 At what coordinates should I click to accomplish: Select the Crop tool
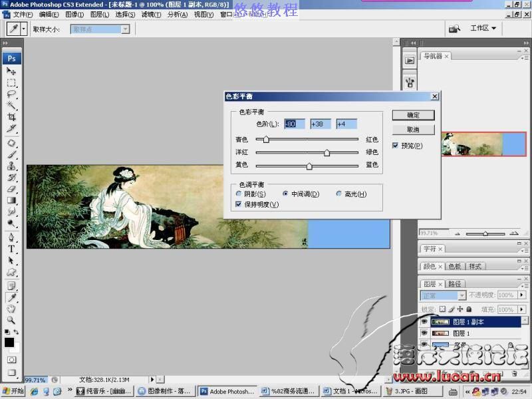[11, 117]
